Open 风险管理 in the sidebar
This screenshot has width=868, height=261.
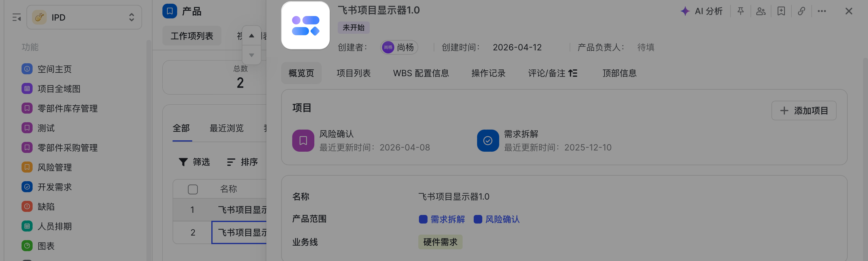54,167
